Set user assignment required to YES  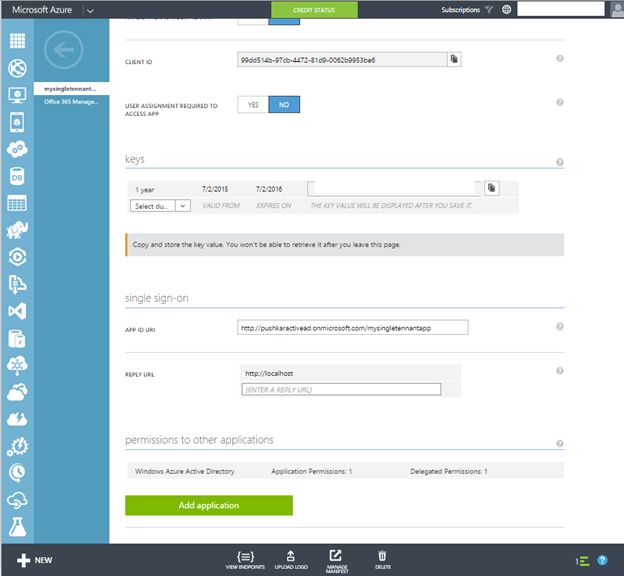pyautogui.click(x=253, y=105)
